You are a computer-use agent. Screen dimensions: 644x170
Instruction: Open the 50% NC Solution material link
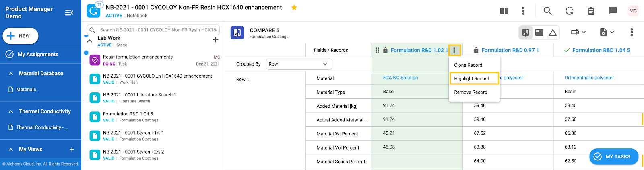tap(400, 78)
